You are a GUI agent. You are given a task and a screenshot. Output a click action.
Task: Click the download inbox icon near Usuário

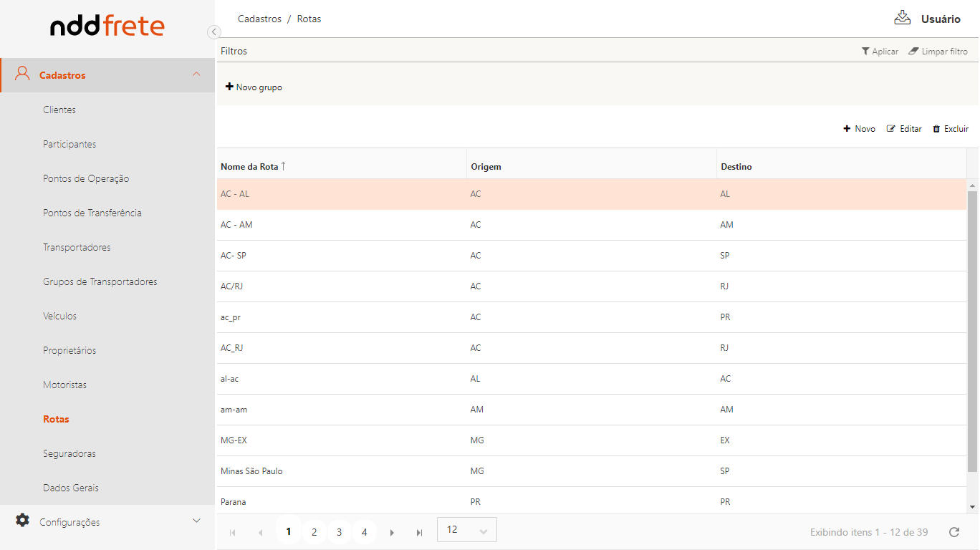(x=902, y=18)
